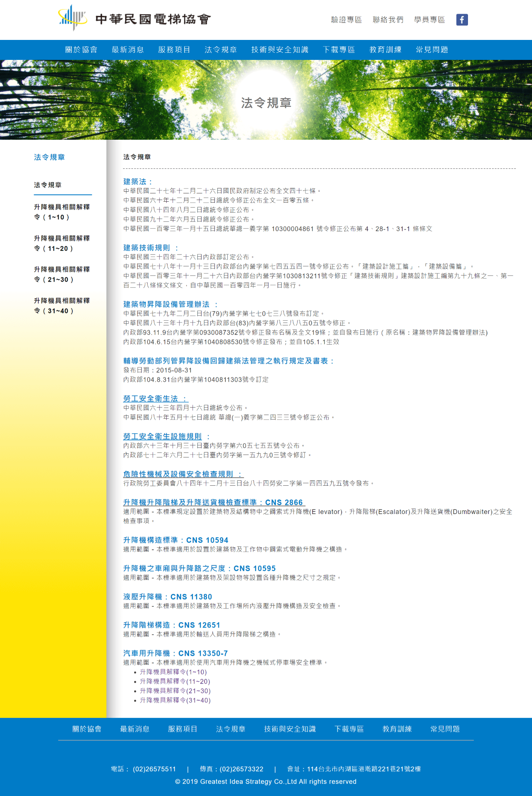Click 升降階梯構造:CNS 12651 heading
This screenshot has height=796, width=532.
pos(172,625)
